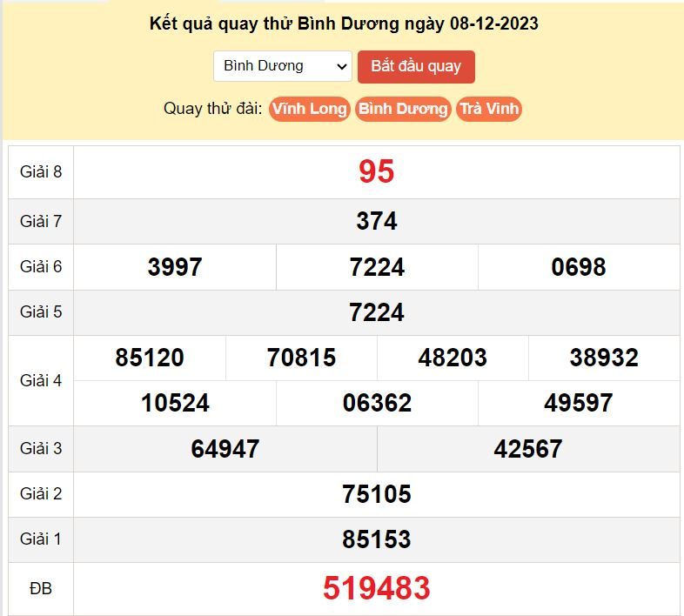Viewport: 684px width, 616px height.
Task: Click the Giải 6 row label
Action: click(x=41, y=267)
